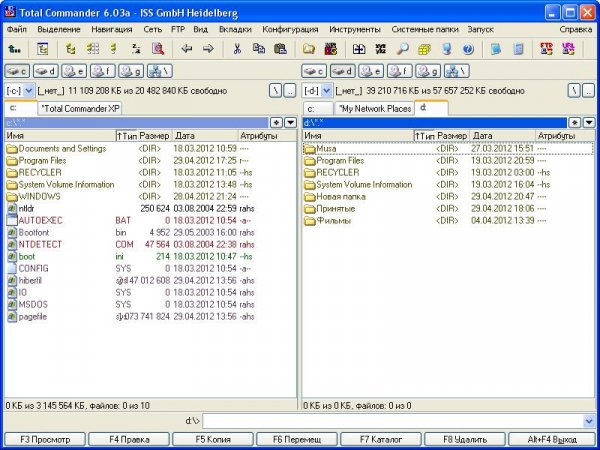Image resolution: width=600 pixels, height=450 pixels.
Task: Open the Файл menu
Action: tap(17, 29)
